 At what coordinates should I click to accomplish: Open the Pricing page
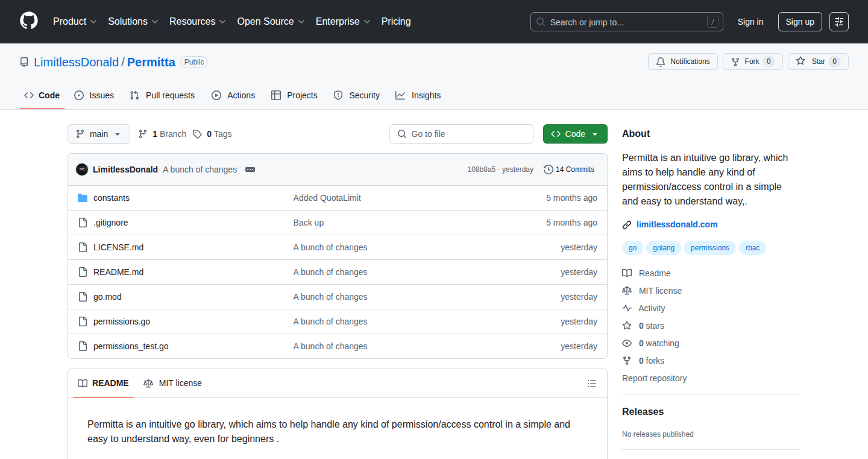[x=396, y=22]
